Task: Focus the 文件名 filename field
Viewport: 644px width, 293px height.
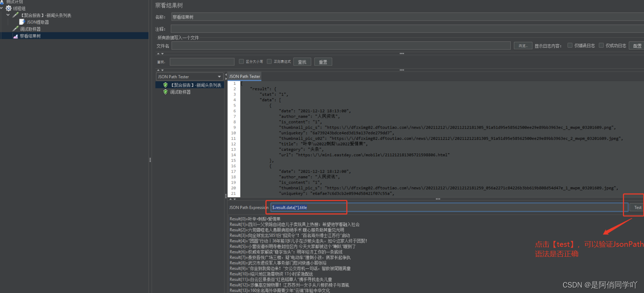Action: pyautogui.click(x=341, y=46)
